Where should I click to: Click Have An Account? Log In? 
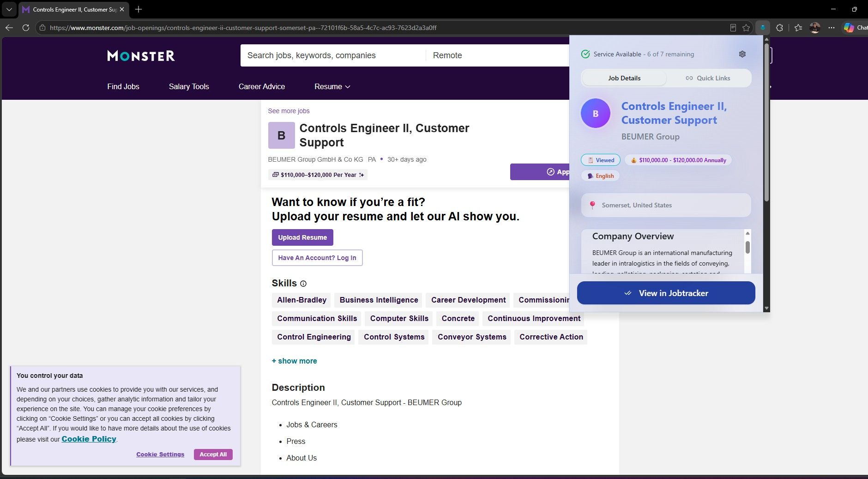317,258
